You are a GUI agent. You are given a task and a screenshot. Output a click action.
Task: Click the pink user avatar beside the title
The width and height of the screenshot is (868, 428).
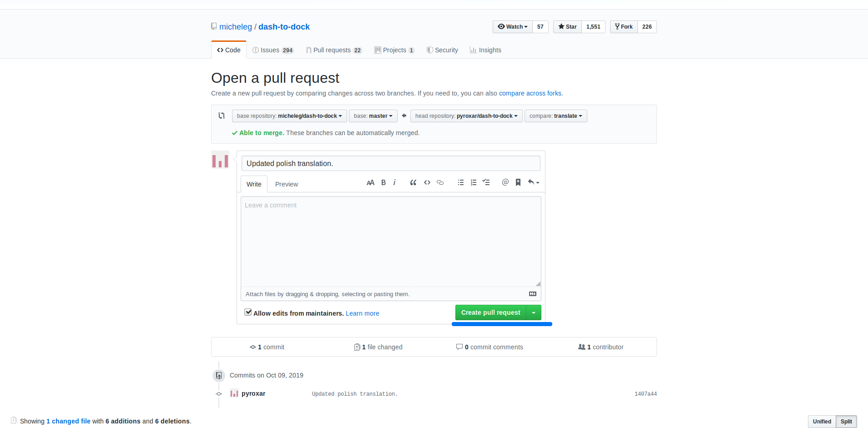220,160
